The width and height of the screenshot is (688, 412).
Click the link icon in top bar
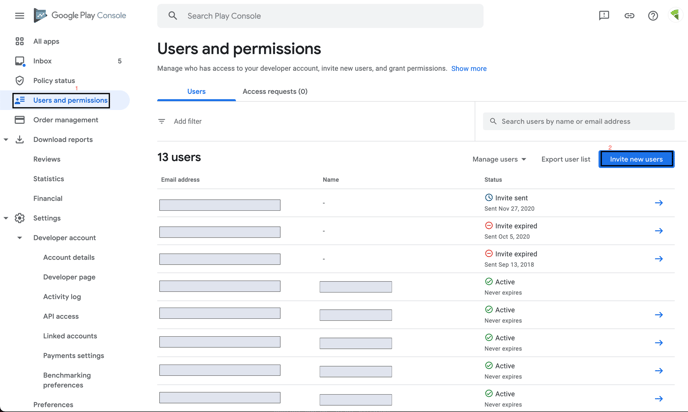629,16
